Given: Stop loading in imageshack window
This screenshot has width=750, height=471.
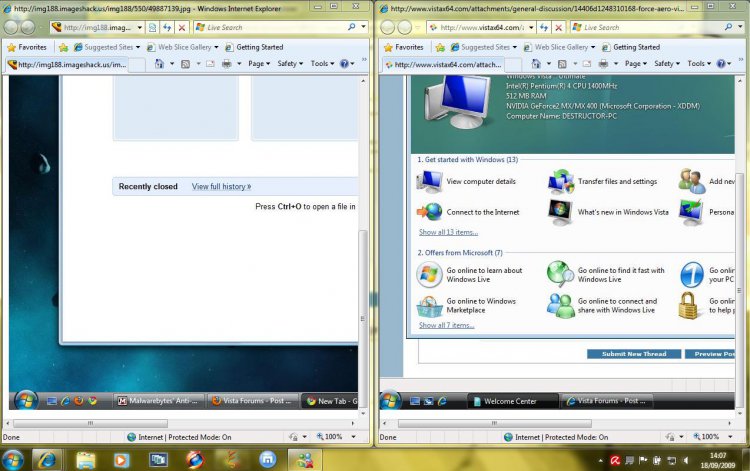Looking at the screenshot, I should tap(181, 27).
